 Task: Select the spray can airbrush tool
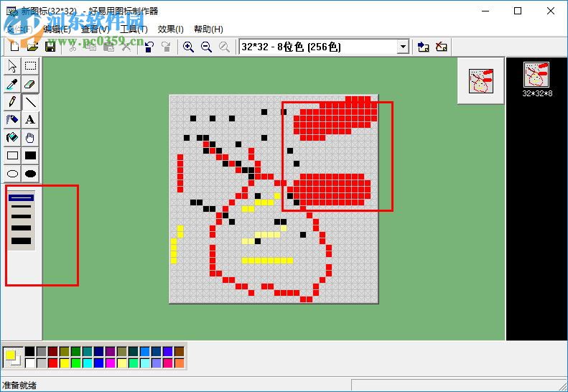point(12,120)
